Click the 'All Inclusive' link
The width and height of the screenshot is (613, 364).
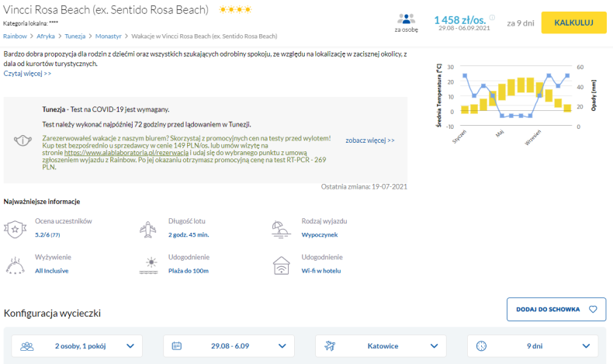click(x=52, y=271)
